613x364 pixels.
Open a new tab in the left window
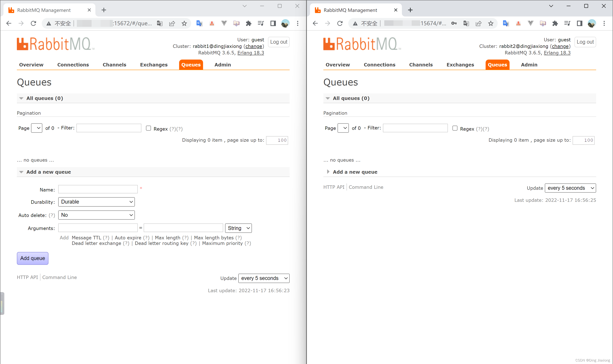(104, 10)
